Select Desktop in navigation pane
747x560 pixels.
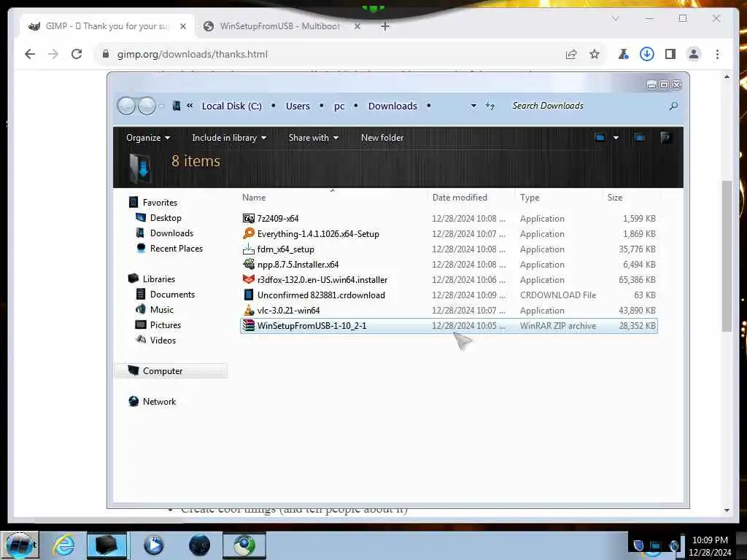point(166,217)
